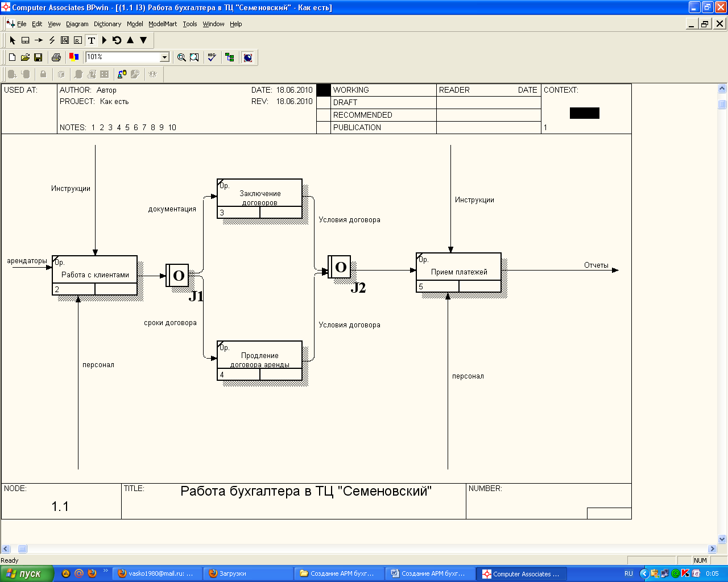Save the current model
728x582 pixels.
coord(38,57)
